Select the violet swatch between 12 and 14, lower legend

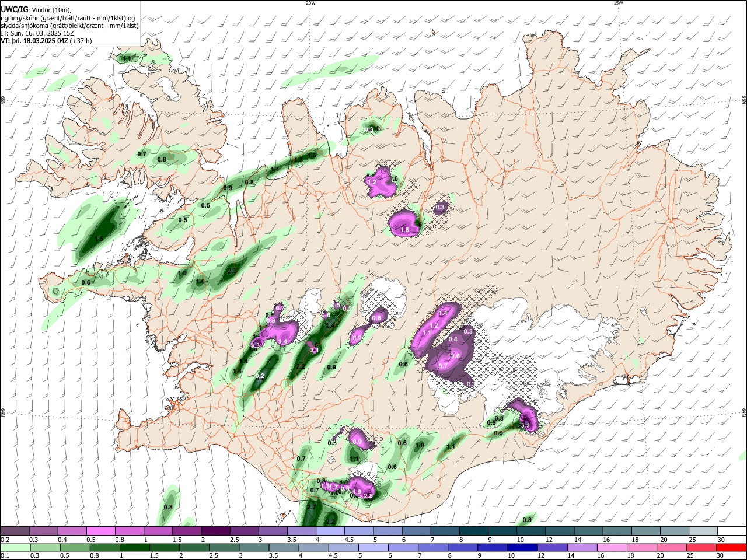click(x=553, y=547)
